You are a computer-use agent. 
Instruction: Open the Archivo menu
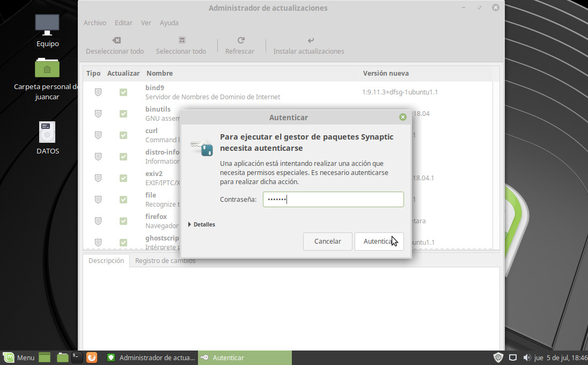pyautogui.click(x=94, y=23)
